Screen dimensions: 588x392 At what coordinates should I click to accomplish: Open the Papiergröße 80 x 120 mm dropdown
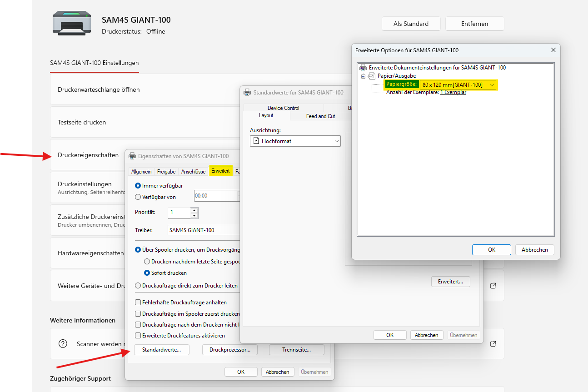pyautogui.click(x=458, y=85)
